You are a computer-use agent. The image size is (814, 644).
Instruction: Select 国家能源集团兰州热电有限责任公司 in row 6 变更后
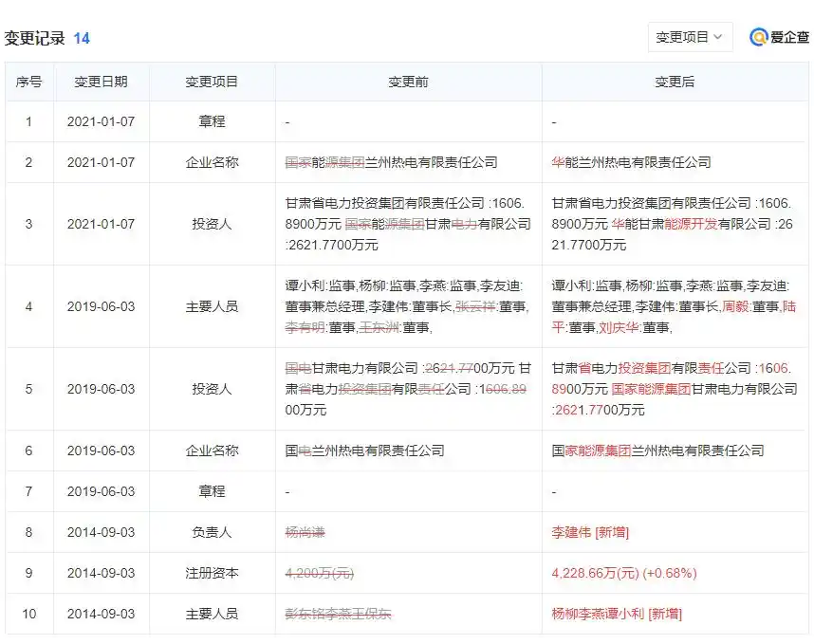tap(657, 451)
